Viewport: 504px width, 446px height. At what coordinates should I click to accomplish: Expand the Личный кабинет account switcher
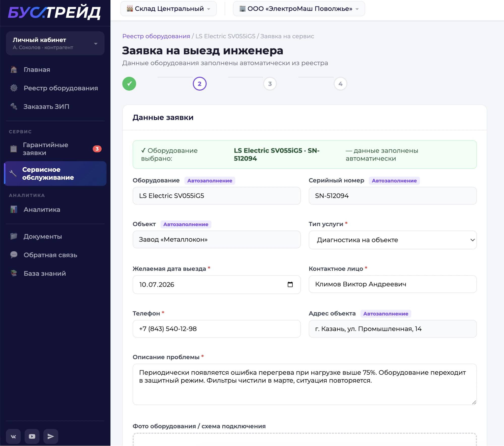pyautogui.click(x=55, y=43)
